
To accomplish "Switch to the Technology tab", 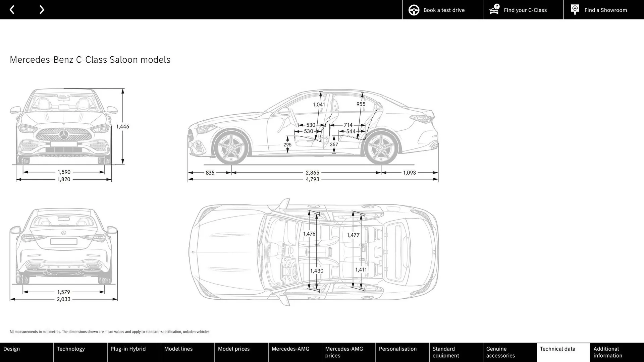I will pyautogui.click(x=80, y=352).
